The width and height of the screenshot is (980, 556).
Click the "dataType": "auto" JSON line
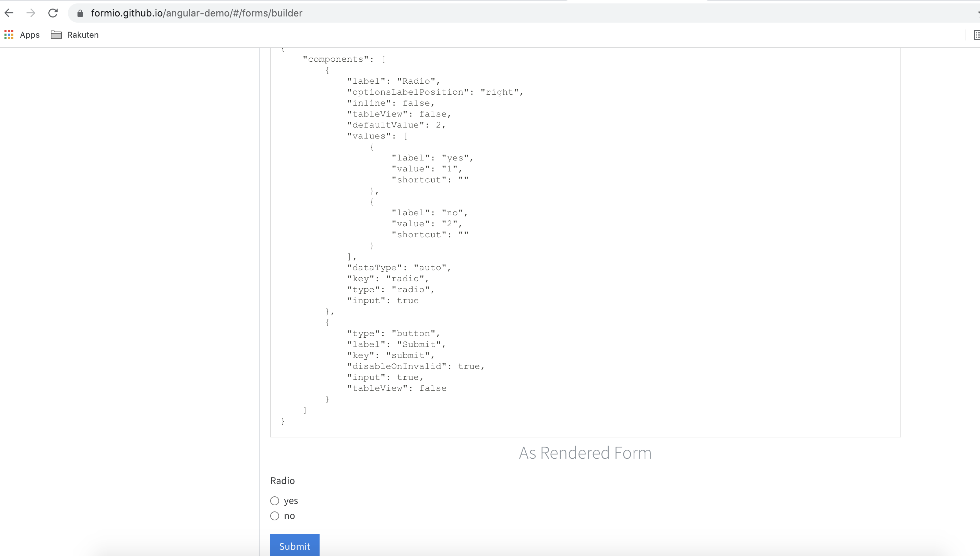point(399,267)
